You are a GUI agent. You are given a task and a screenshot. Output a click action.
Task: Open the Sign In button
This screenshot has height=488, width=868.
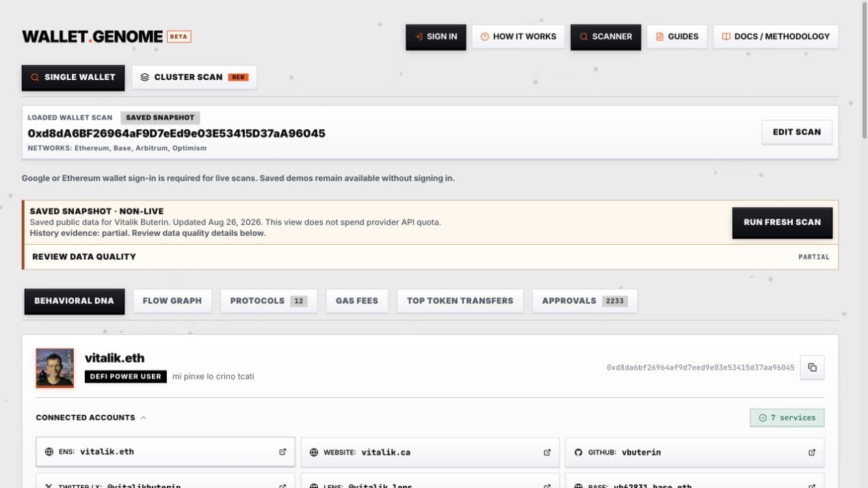point(436,37)
